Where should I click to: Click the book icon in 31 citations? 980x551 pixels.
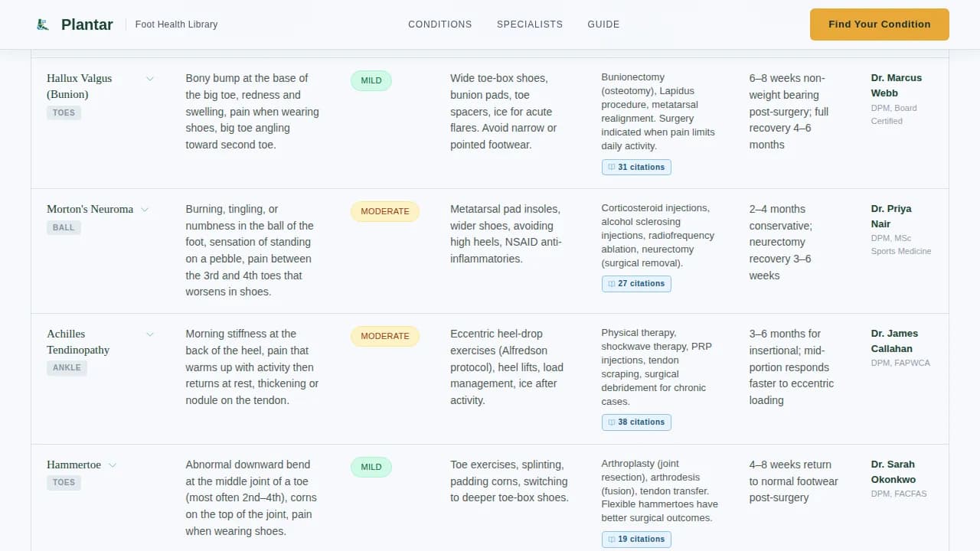612,167
